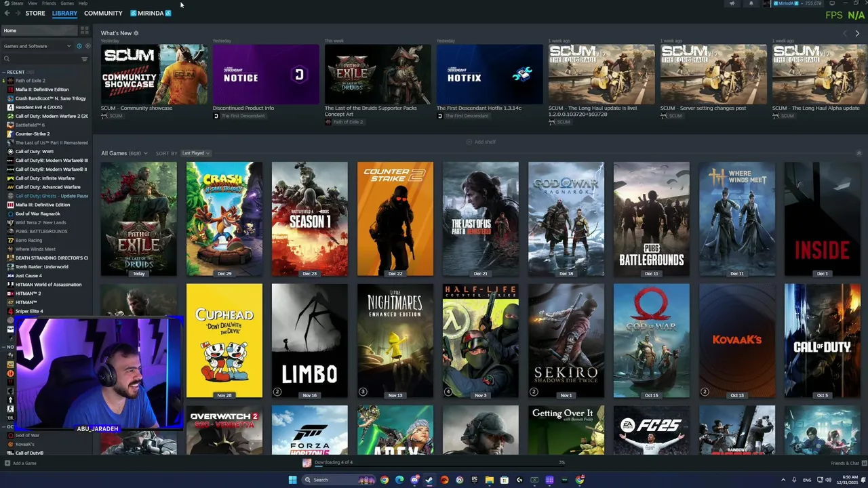Click the Add a Game button
The image size is (868, 488).
[x=20, y=463]
